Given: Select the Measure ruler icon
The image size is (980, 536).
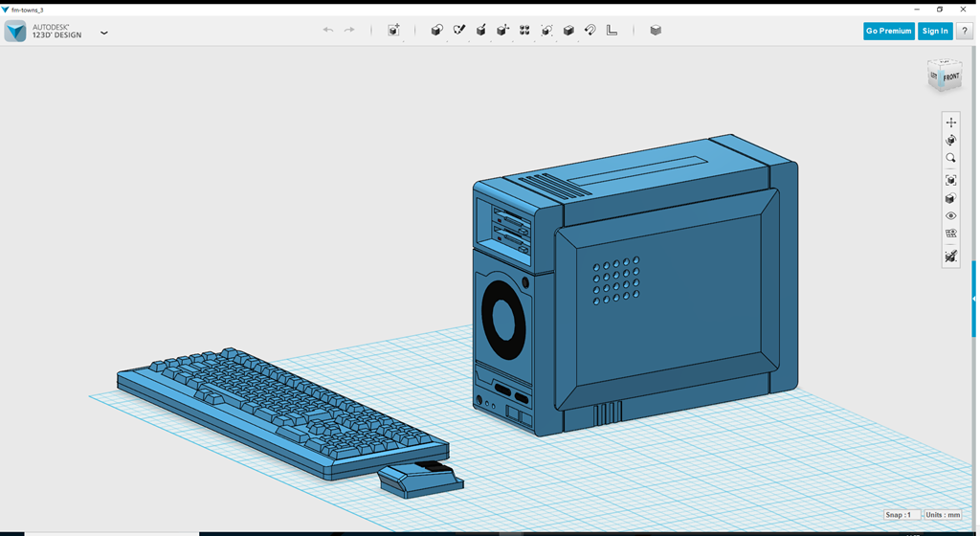Looking at the screenshot, I should (612, 31).
